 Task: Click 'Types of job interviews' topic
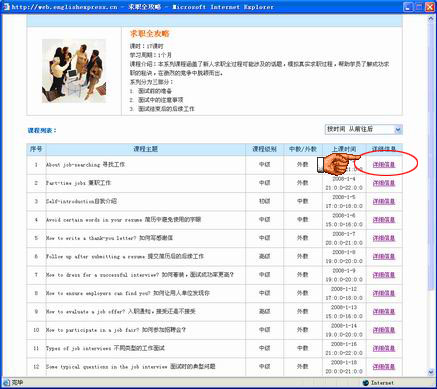105,348
